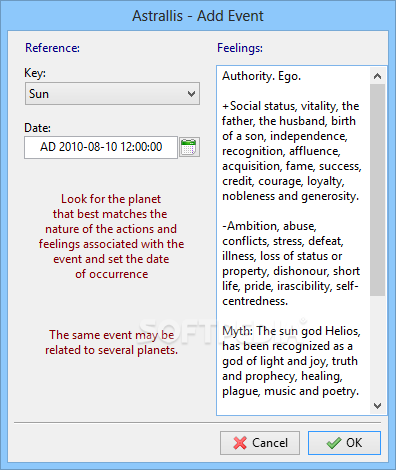The width and height of the screenshot is (396, 470).
Task: Expand the Key dropdown showing Sun
Action: click(x=112, y=94)
